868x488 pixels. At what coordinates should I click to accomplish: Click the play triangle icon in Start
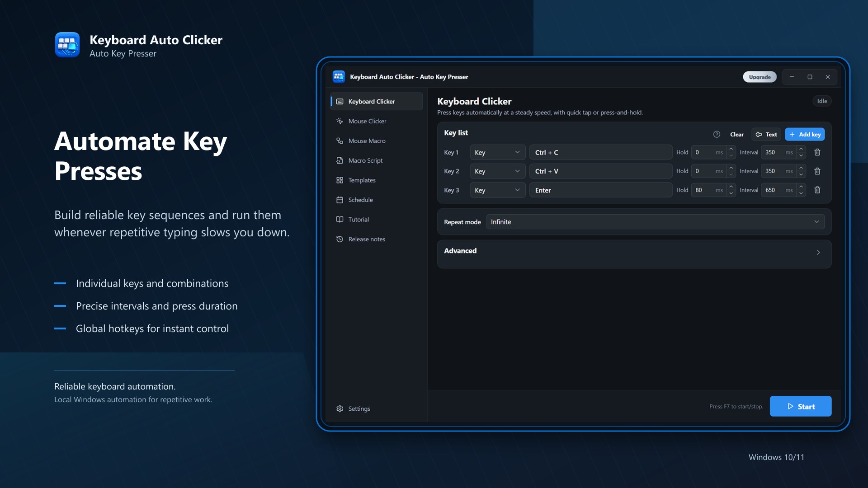[791, 406]
